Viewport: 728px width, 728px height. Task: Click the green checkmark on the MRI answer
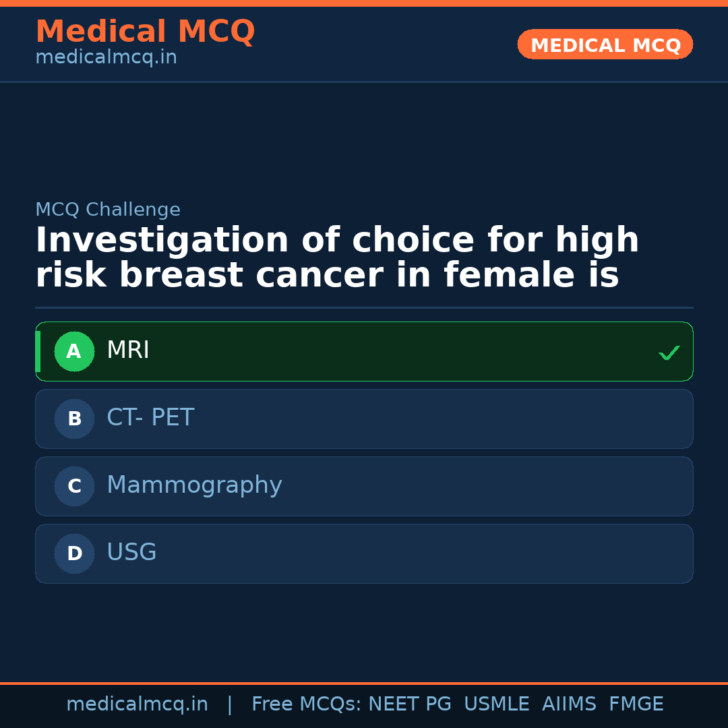pos(669,352)
